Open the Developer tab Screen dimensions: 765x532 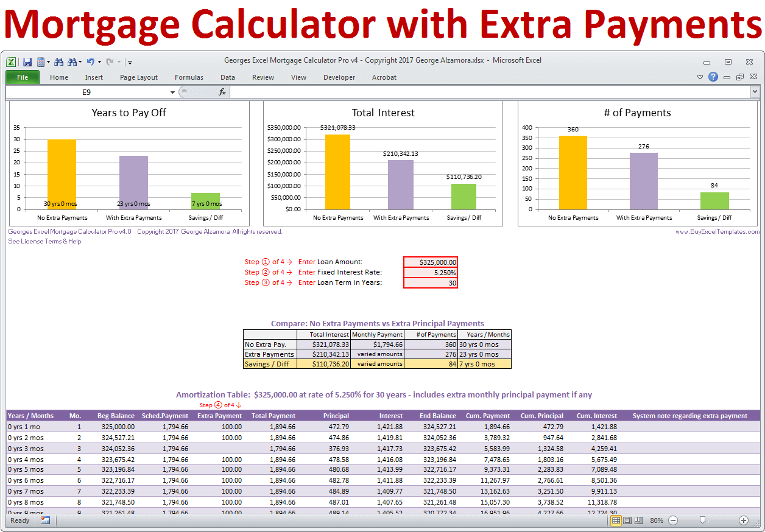pyautogui.click(x=339, y=77)
